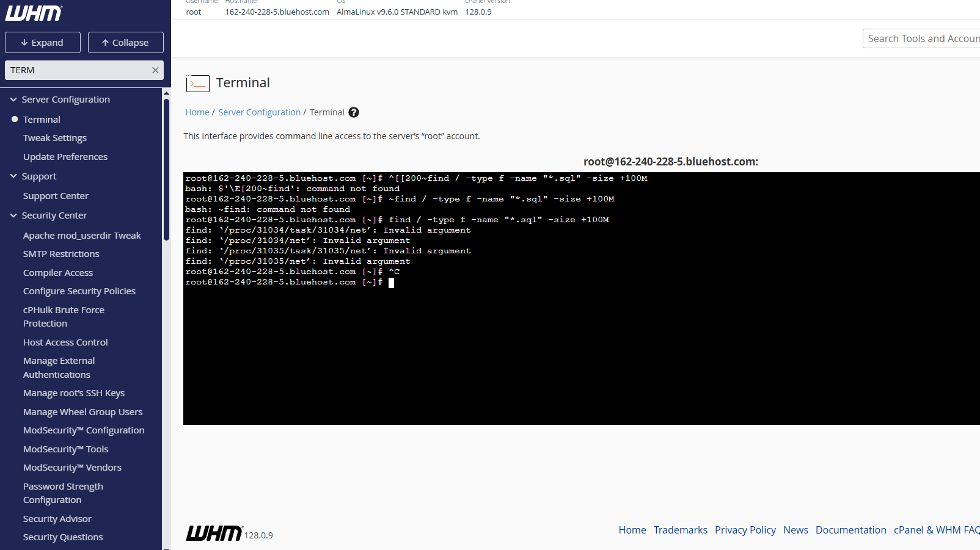Open footer Trademarks link
The width and height of the screenshot is (980, 550).
pyautogui.click(x=681, y=530)
